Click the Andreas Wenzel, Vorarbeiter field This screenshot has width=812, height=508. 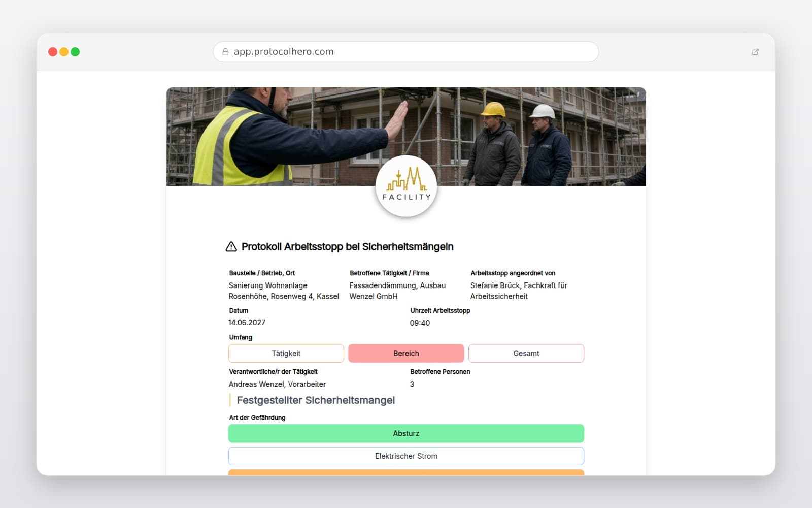(278, 385)
